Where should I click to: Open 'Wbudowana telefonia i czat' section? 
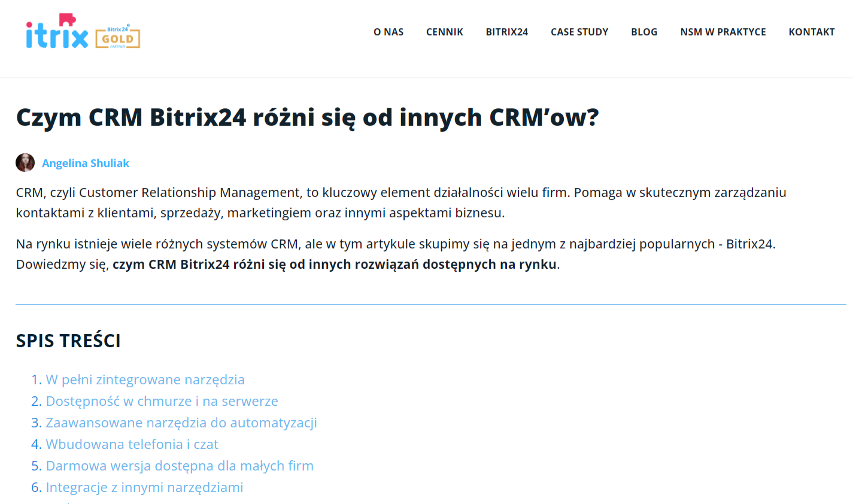(x=132, y=444)
